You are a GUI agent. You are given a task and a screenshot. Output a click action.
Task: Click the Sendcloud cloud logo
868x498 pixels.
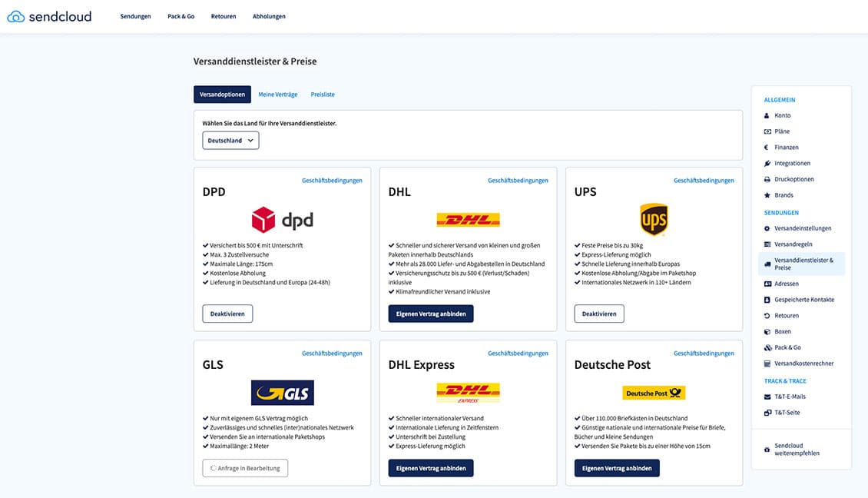coord(15,17)
